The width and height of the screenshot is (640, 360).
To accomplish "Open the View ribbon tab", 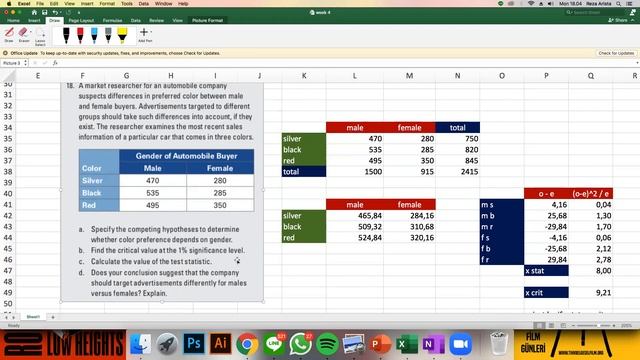I will point(177,20).
